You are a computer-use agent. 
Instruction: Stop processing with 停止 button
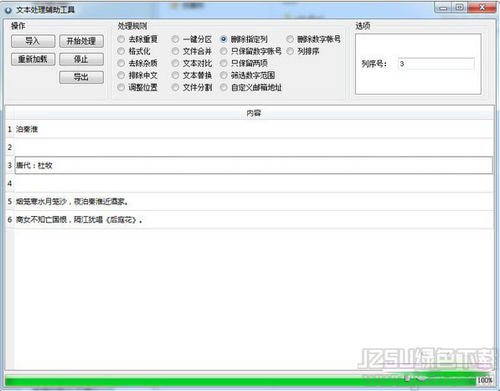click(81, 59)
